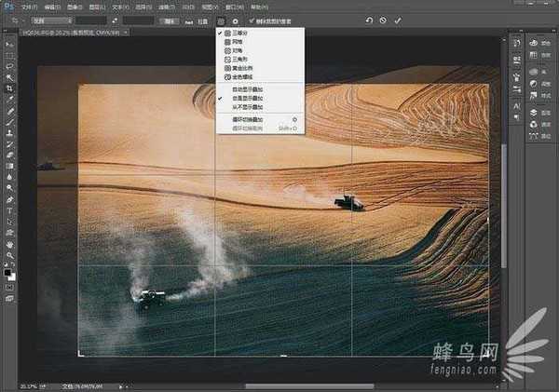Expand the overlay view options dropdown
The image size is (559, 392).
pyautogui.click(x=220, y=20)
